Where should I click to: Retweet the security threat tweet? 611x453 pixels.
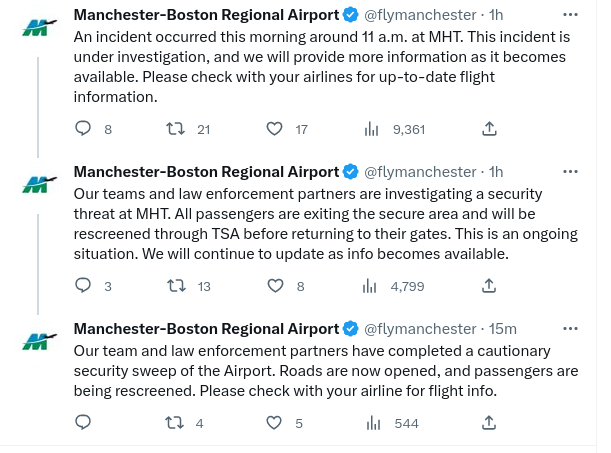175,286
